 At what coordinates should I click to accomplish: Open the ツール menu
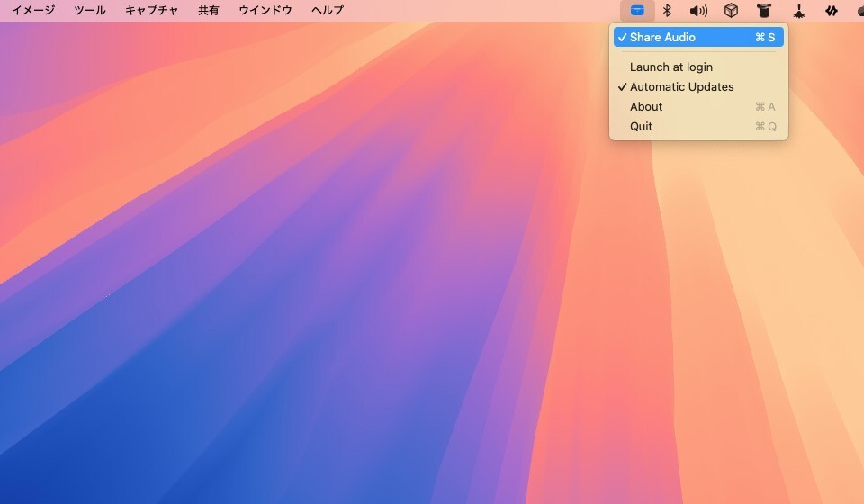tap(90, 11)
